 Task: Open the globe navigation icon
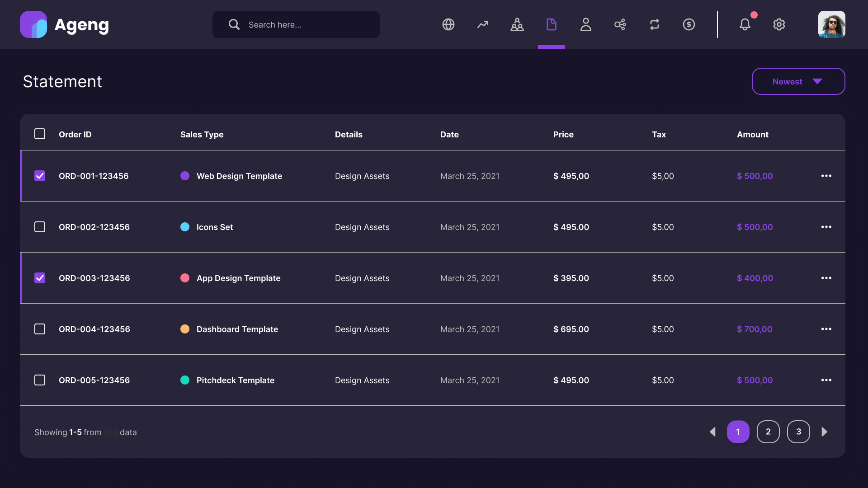tap(448, 24)
